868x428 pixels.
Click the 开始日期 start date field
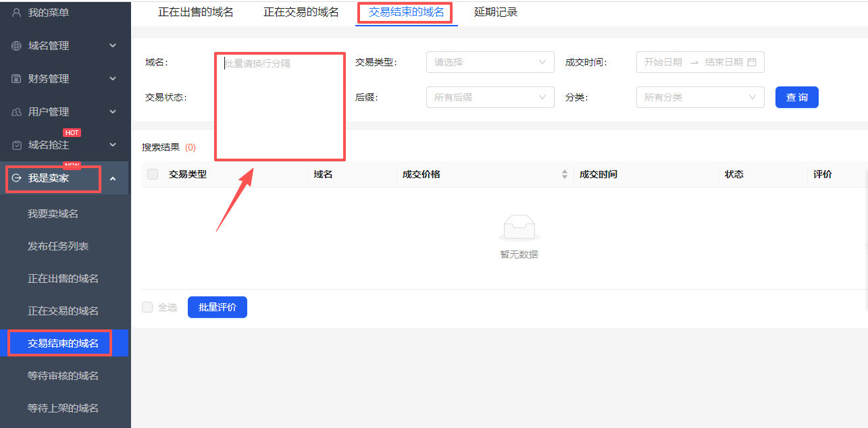[663, 62]
